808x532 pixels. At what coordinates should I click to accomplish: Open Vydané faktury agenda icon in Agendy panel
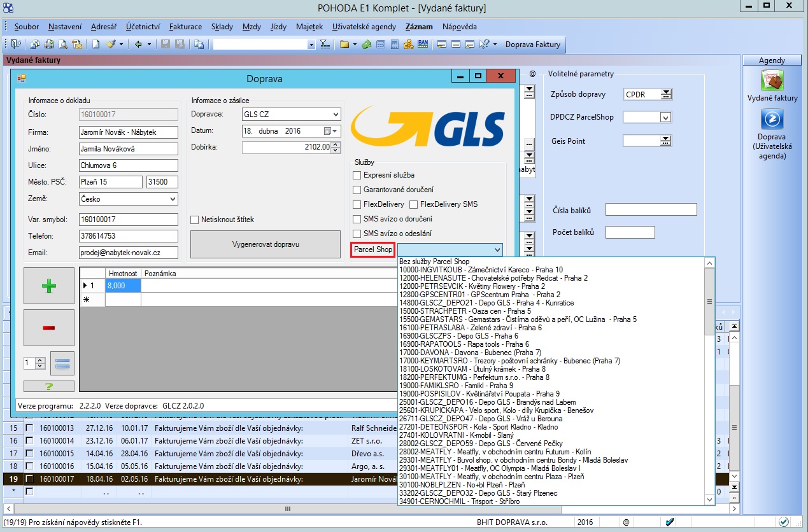coord(772,81)
